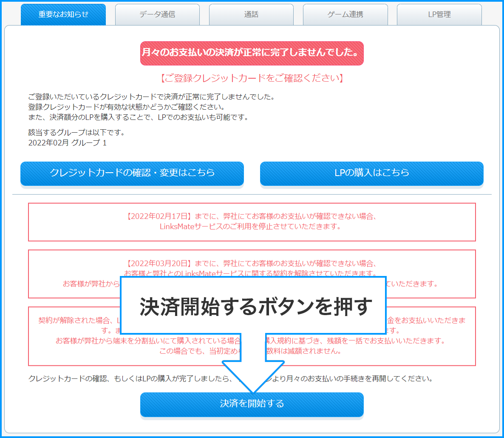Select the 通話 tab
Image resolution: width=504 pixels, height=438 pixels.
point(251,14)
